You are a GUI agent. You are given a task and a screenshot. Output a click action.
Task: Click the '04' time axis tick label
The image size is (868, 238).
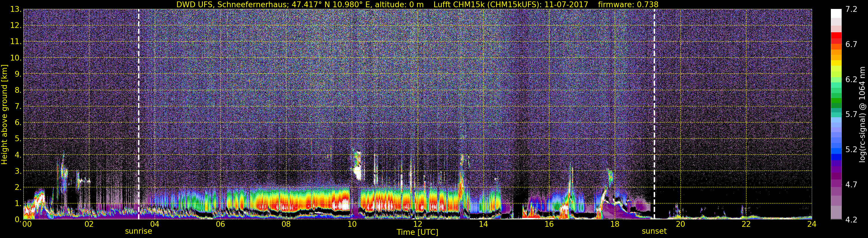(155, 224)
